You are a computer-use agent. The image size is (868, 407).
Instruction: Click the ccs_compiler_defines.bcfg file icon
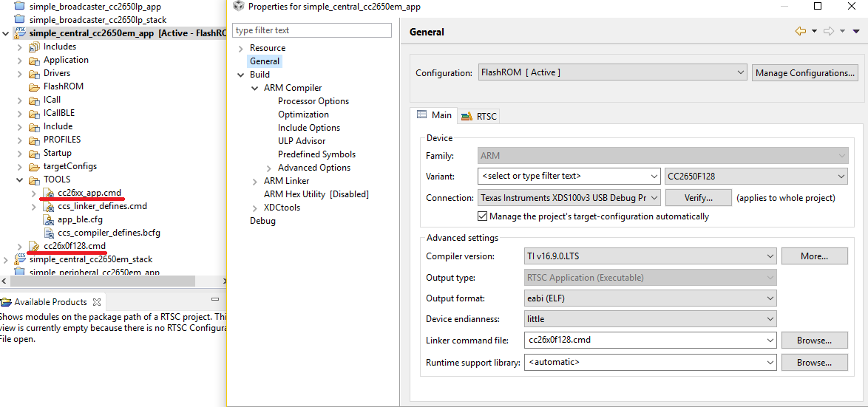(x=48, y=233)
